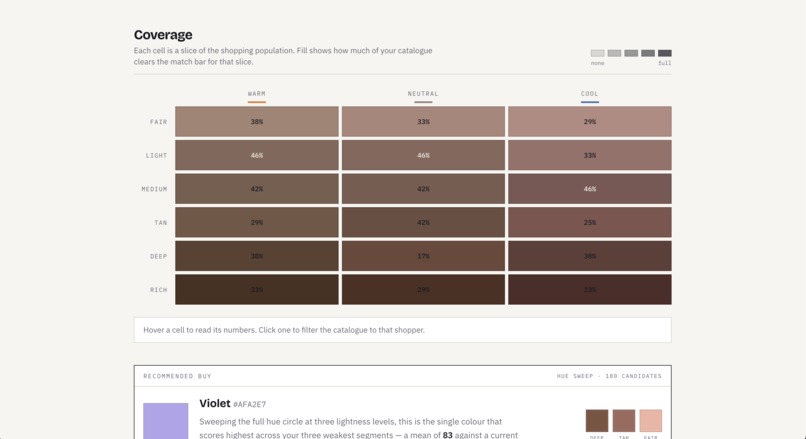Click the 'Hover a cell to read' hint box
The height and width of the screenshot is (439, 806).
402,330
